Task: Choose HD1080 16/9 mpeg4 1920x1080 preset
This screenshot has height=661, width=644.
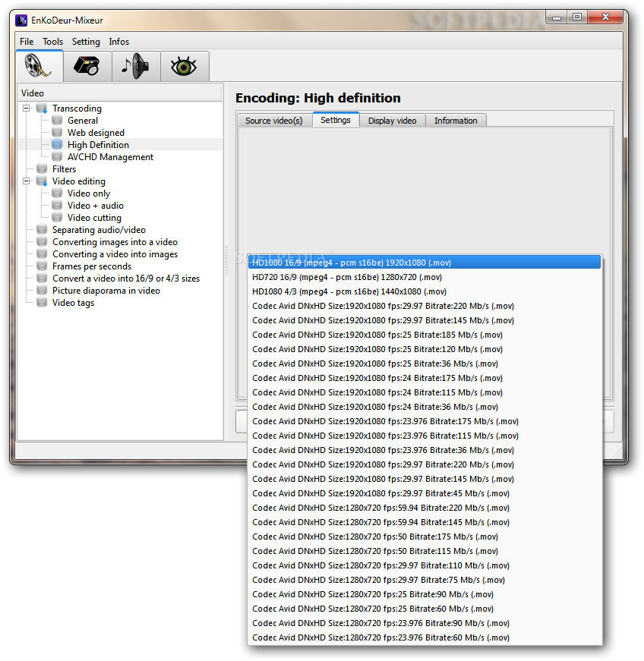Action: coord(425,263)
